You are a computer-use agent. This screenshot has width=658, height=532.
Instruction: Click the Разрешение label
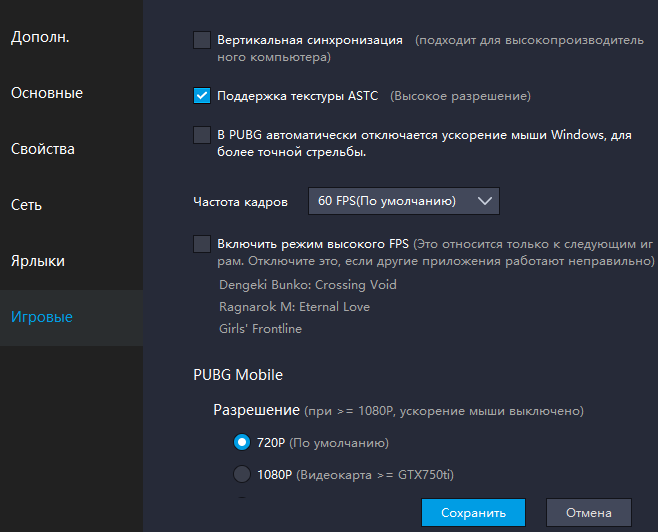(x=256, y=410)
